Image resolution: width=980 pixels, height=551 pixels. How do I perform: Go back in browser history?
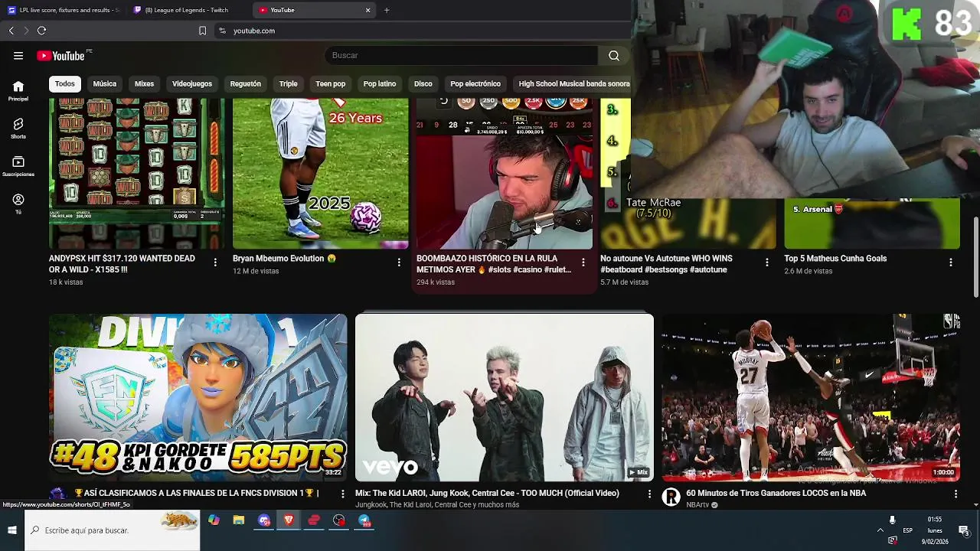coord(11,31)
